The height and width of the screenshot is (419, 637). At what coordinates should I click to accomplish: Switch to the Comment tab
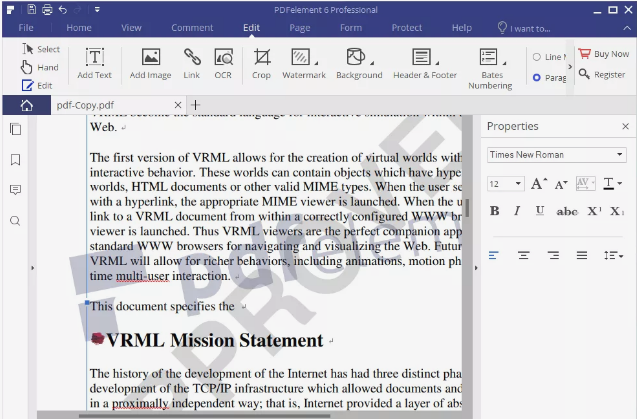point(192,28)
